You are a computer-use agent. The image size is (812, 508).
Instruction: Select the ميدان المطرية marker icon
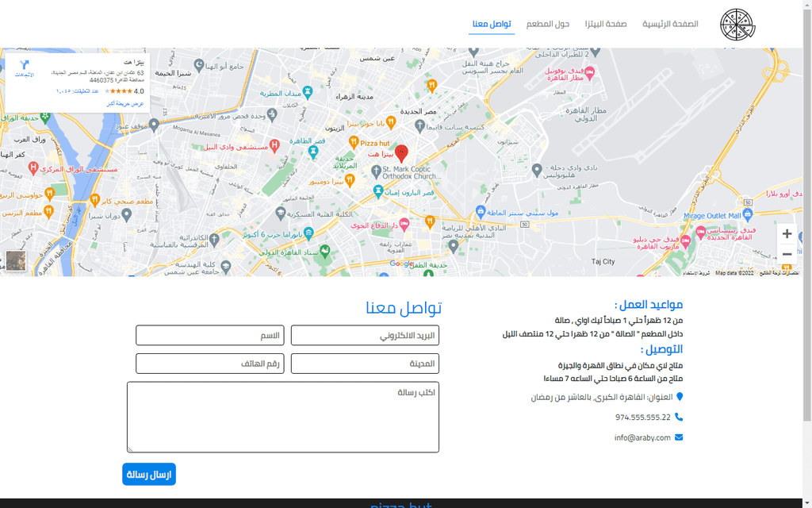[308, 92]
